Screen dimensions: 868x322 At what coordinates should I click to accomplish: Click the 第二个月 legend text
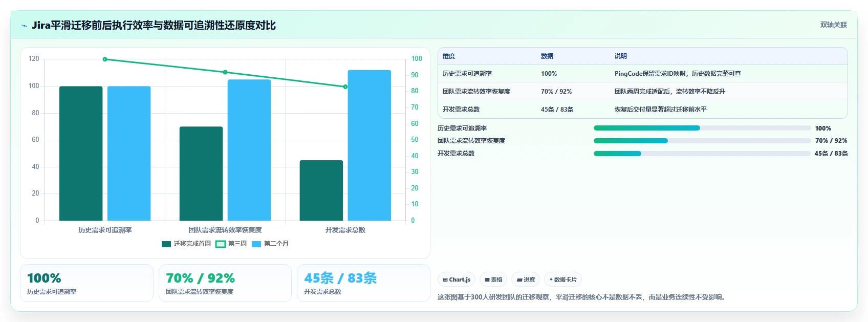click(276, 244)
